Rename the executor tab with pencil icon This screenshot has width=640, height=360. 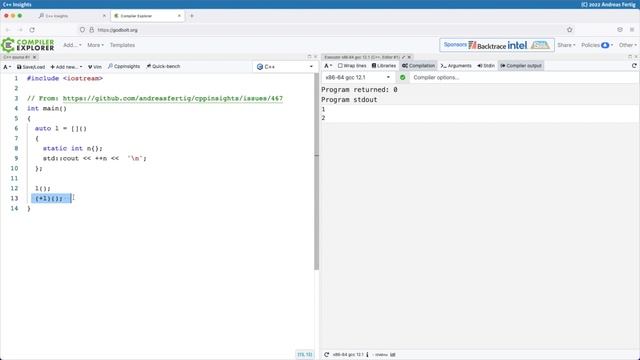(403, 57)
